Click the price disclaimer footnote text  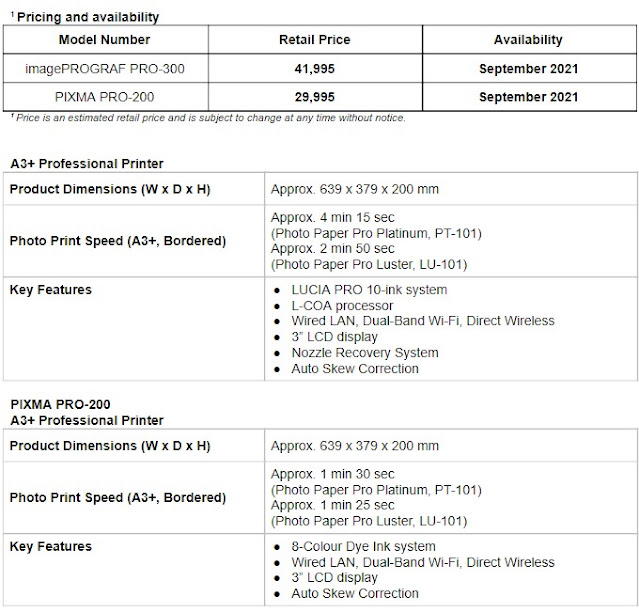point(208,118)
